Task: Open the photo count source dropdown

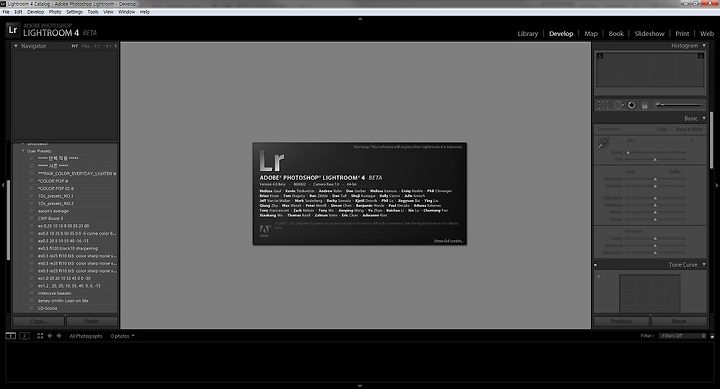Action: coord(122,336)
